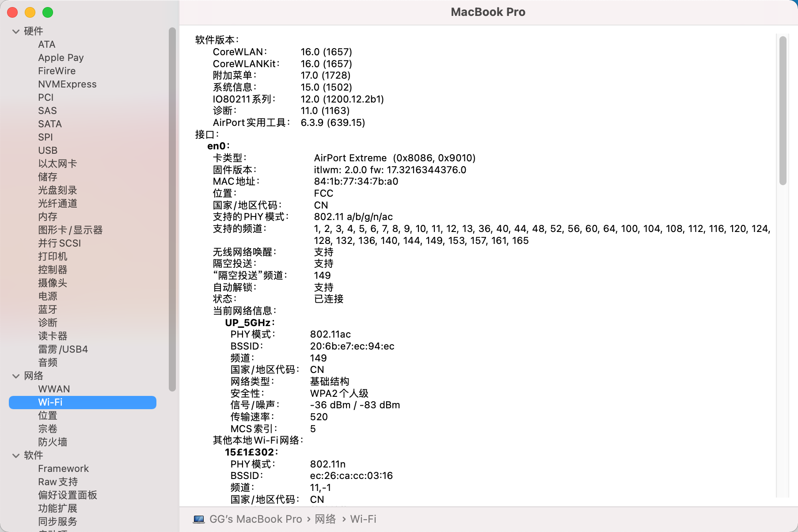The image size is (798, 532).
Task: Open 控制器 in the sidebar
Action: (x=53, y=270)
